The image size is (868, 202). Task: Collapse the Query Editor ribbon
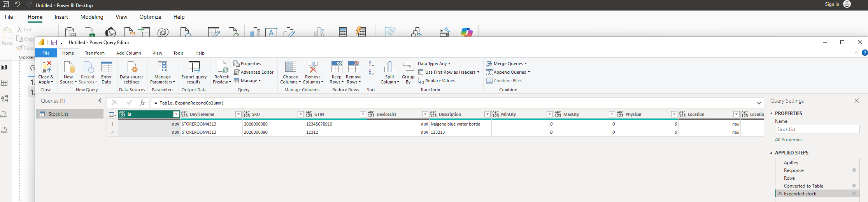click(x=856, y=53)
